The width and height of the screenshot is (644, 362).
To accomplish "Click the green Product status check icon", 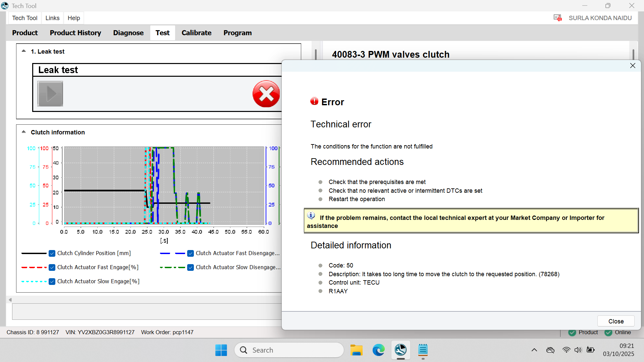I will 572,333.
